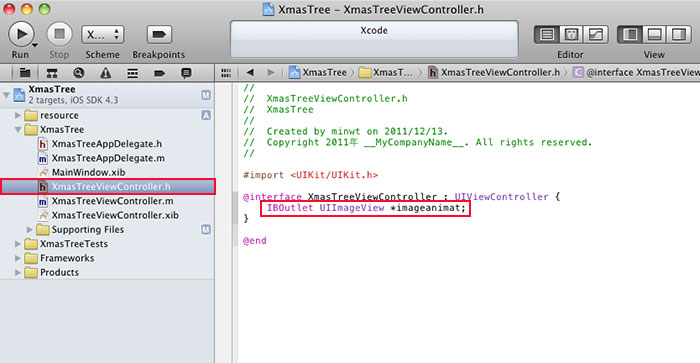Open the Breakpoint navigator icon

[x=159, y=73]
